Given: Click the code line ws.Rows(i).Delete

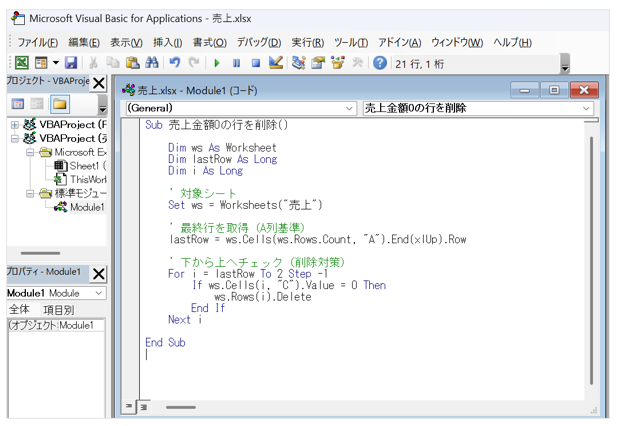Looking at the screenshot, I should [263, 297].
